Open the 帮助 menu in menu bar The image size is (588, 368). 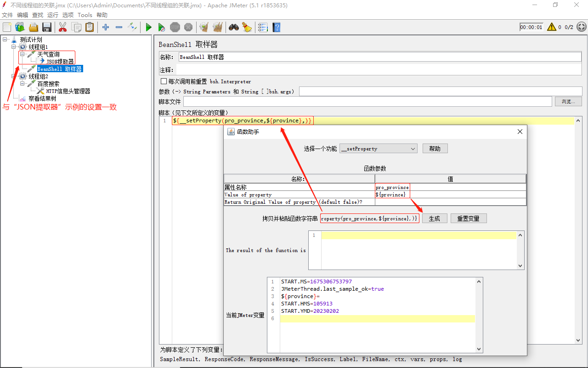(102, 15)
